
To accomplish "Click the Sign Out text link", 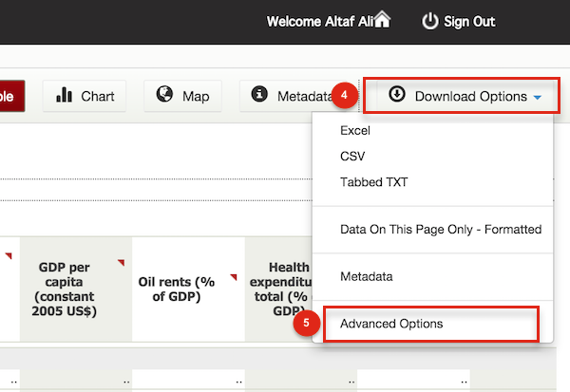I will click(470, 21).
